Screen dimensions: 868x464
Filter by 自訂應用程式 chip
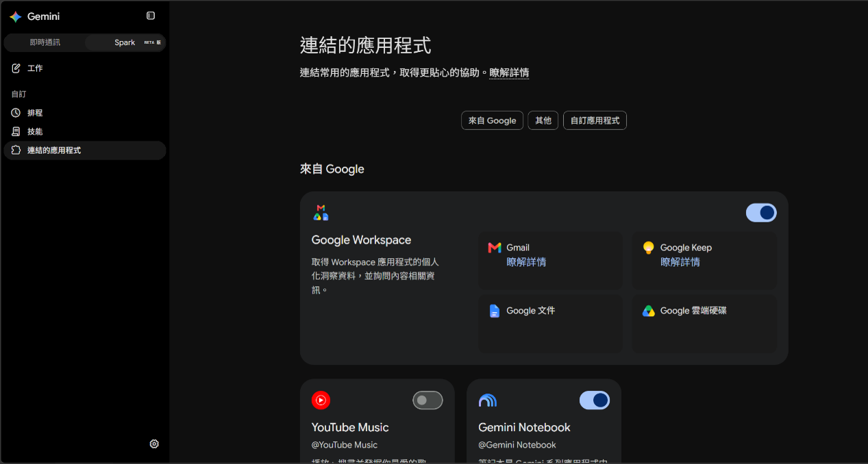(x=595, y=120)
